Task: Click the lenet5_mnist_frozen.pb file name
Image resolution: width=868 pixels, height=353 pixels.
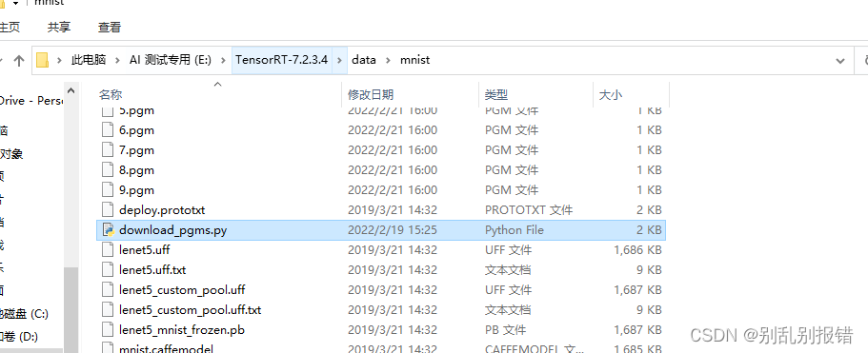Action: click(182, 330)
